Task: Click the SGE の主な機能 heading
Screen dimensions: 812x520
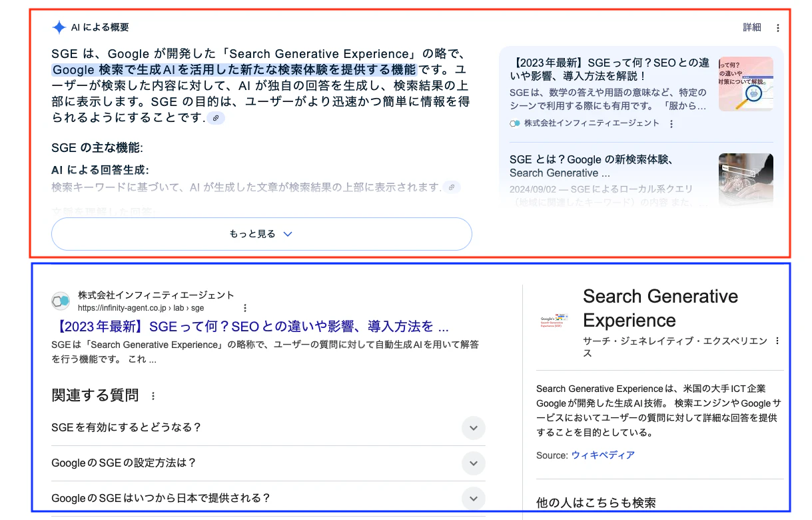Action: coord(97,148)
